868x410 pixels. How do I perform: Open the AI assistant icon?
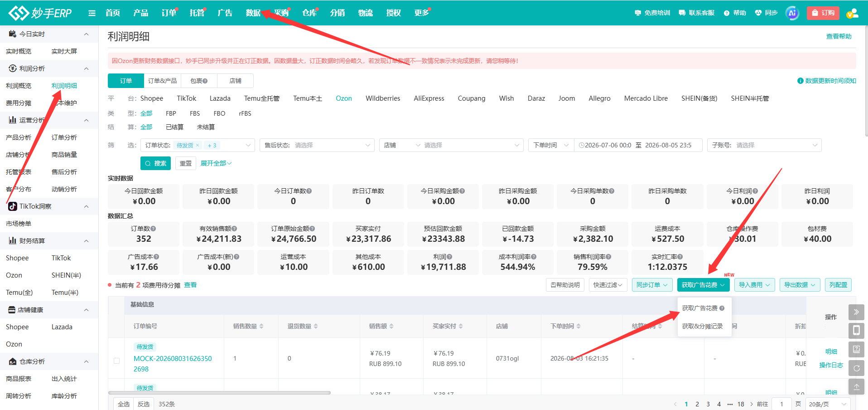pos(792,13)
